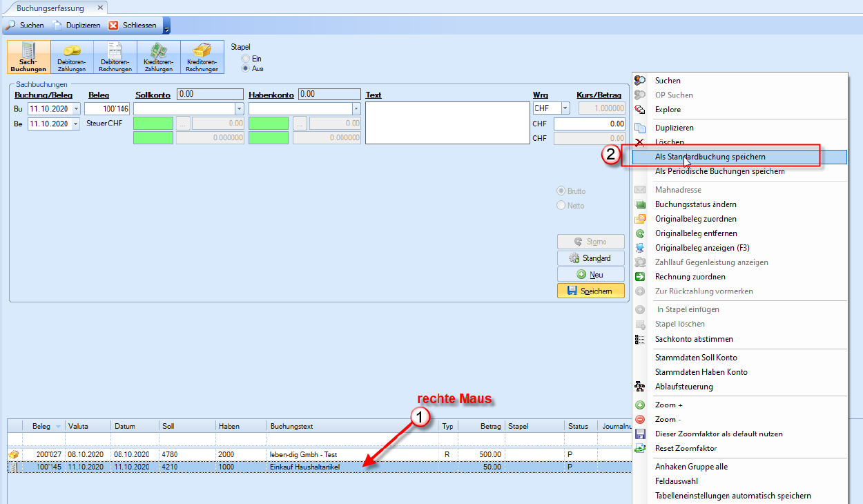Open the CHF currency dropdown
Viewport: 863px width, 504px height.
point(565,108)
